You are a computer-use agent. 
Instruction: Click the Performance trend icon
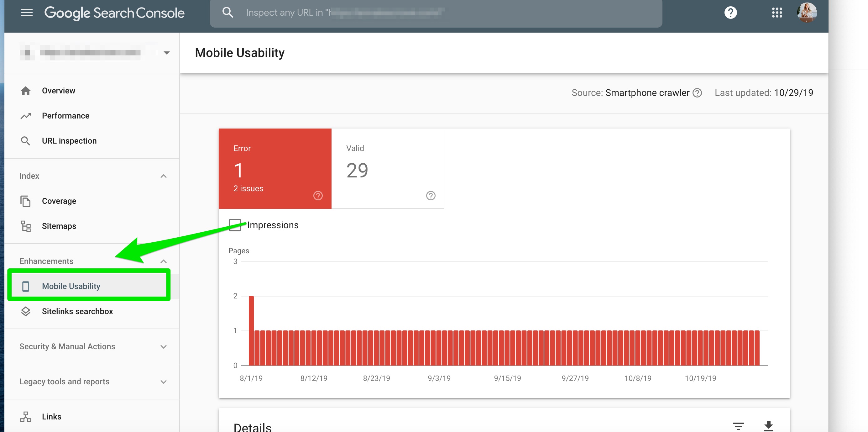(26, 116)
